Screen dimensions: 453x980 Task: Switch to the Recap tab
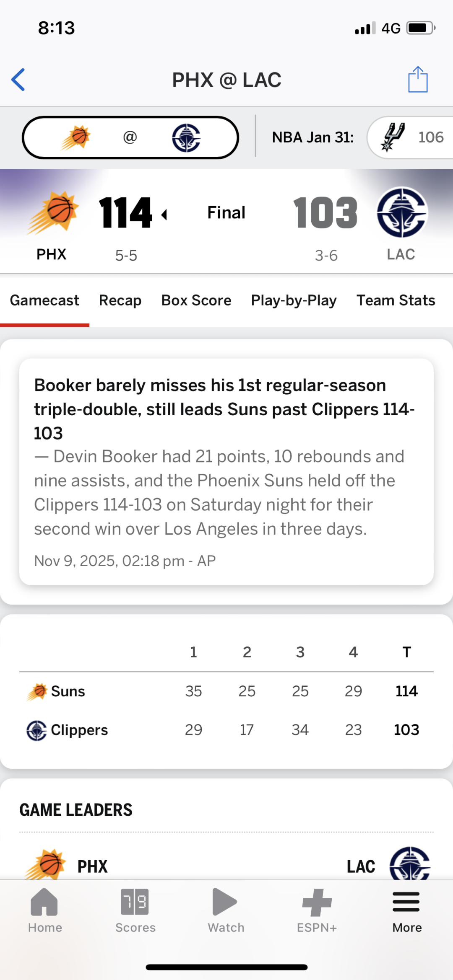(x=120, y=300)
